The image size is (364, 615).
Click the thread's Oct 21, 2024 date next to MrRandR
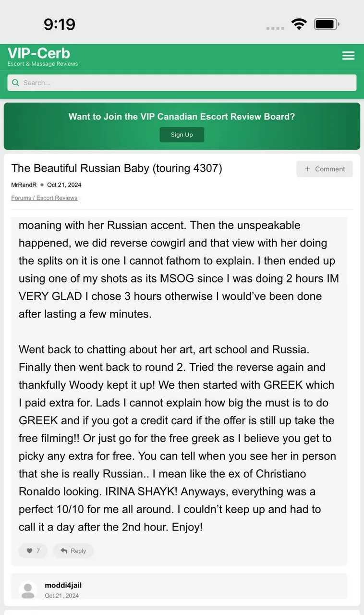64,185
